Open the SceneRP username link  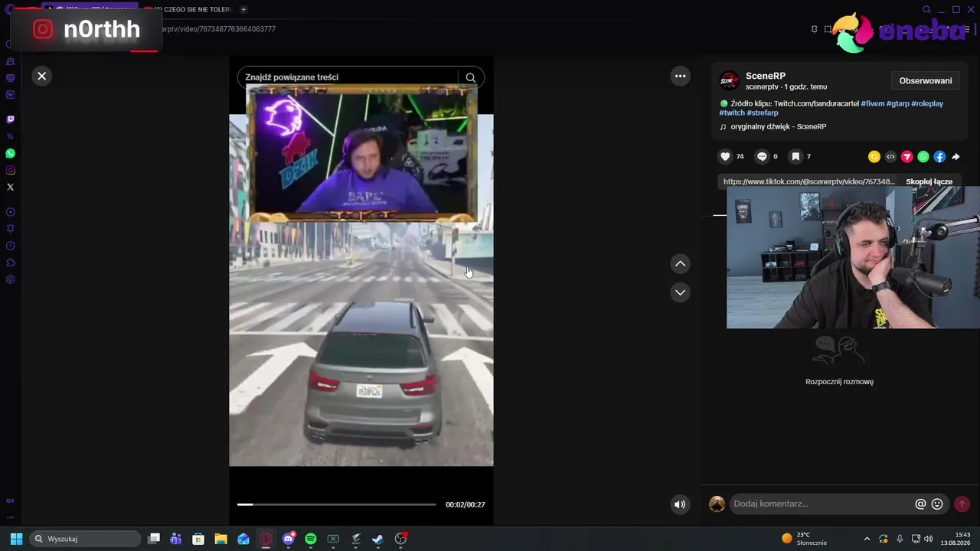click(766, 76)
